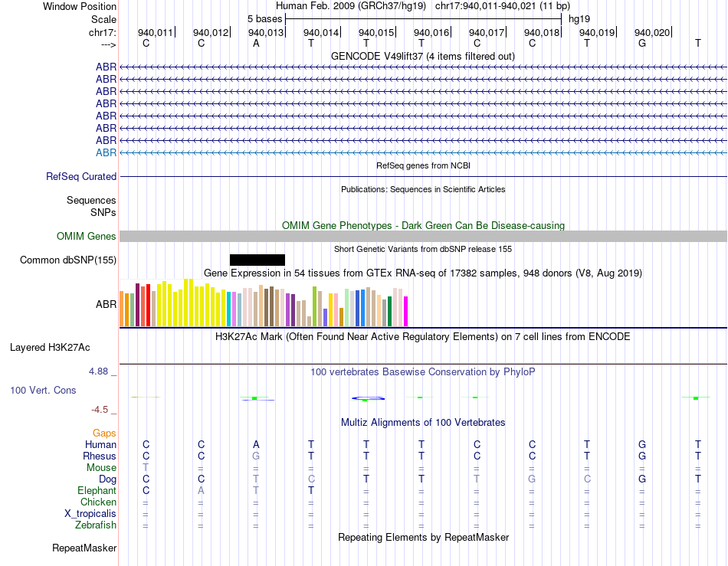Click the Publications: Sequences in Scientific Articles title
Screen dimensions: 728x566
click(x=423, y=189)
